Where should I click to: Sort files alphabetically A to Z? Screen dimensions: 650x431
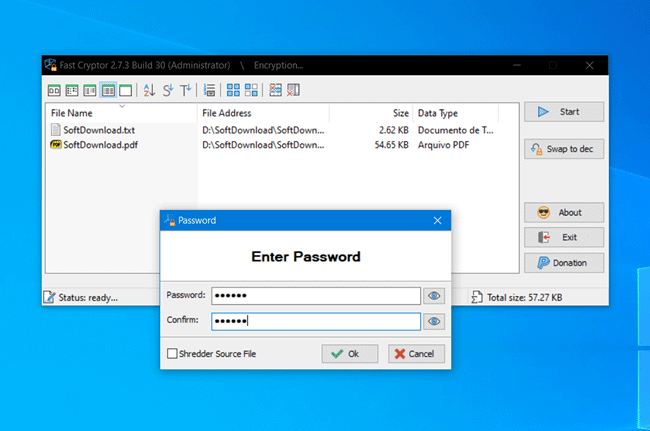(x=149, y=90)
